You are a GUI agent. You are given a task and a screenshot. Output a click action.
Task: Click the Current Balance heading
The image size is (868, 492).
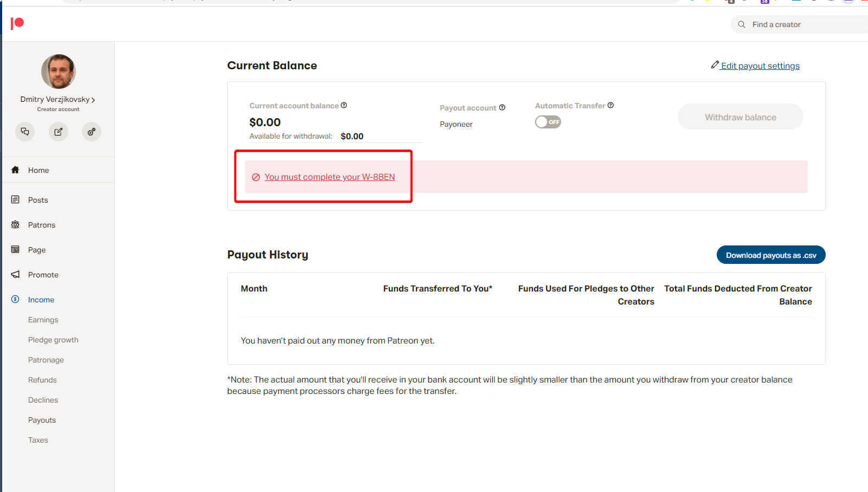click(x=272, y=66)
